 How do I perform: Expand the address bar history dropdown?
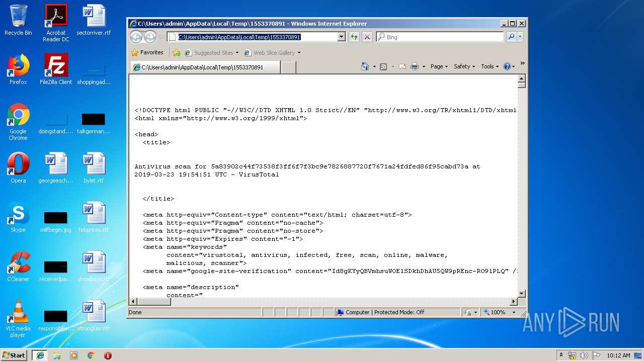point(342,37)
